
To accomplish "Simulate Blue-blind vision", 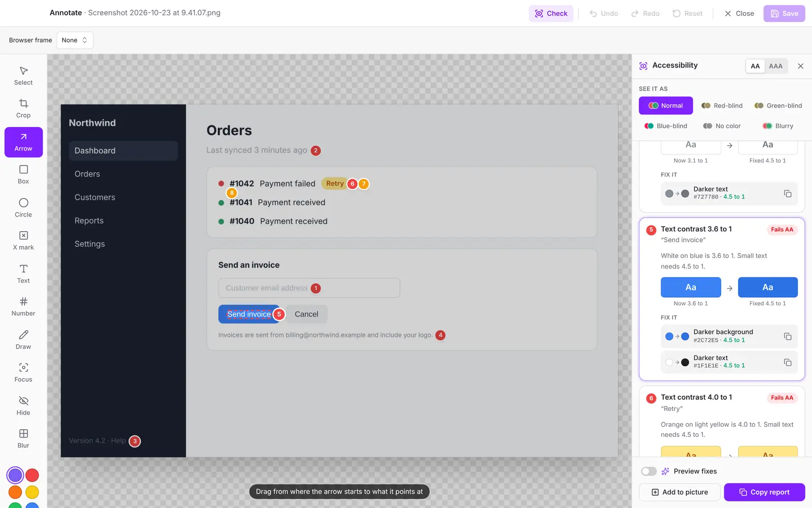I will pyautogui.click(x=666, y=126).
